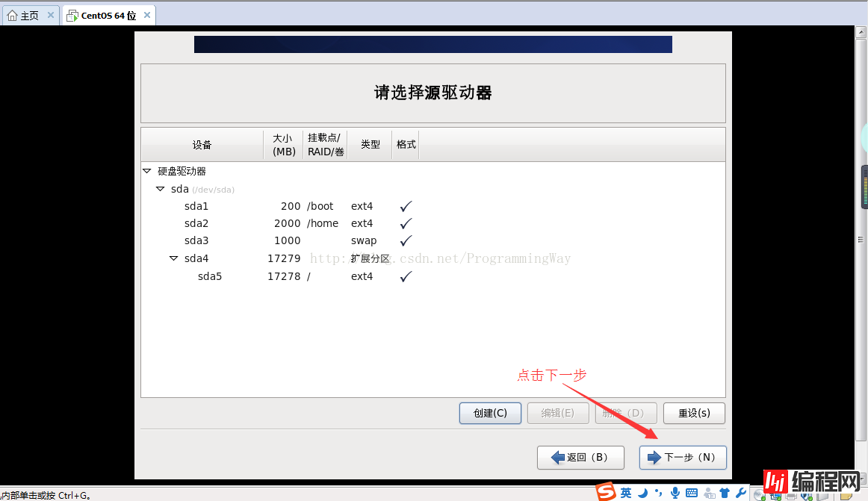Collapse the sda4 extended partition node

tap(173, 258)
